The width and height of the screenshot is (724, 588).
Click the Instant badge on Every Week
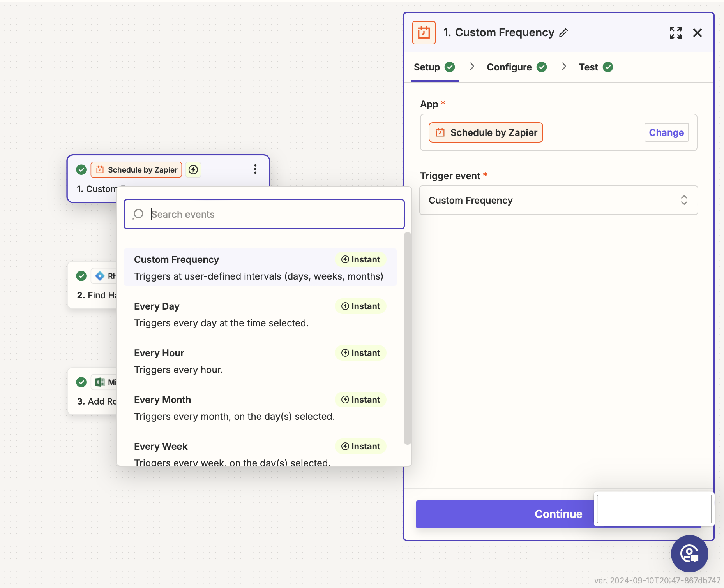click(x=360, y=446)
